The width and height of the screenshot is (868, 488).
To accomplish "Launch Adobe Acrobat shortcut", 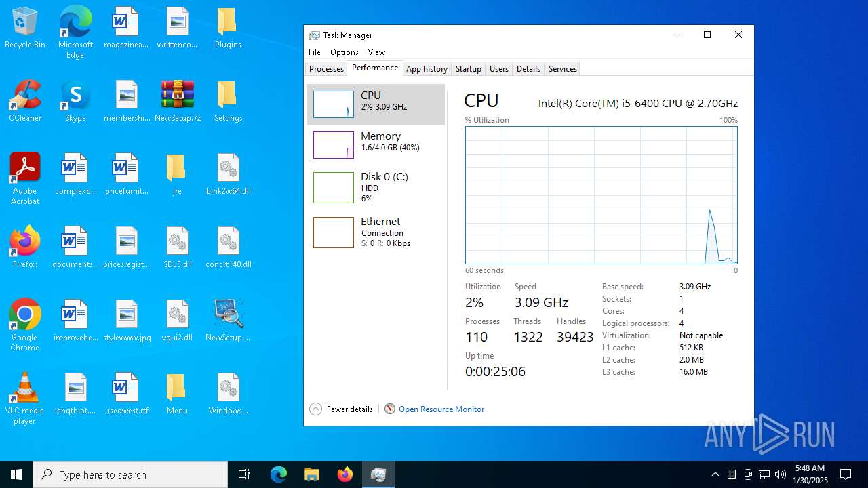I will [x=25, y=179].
